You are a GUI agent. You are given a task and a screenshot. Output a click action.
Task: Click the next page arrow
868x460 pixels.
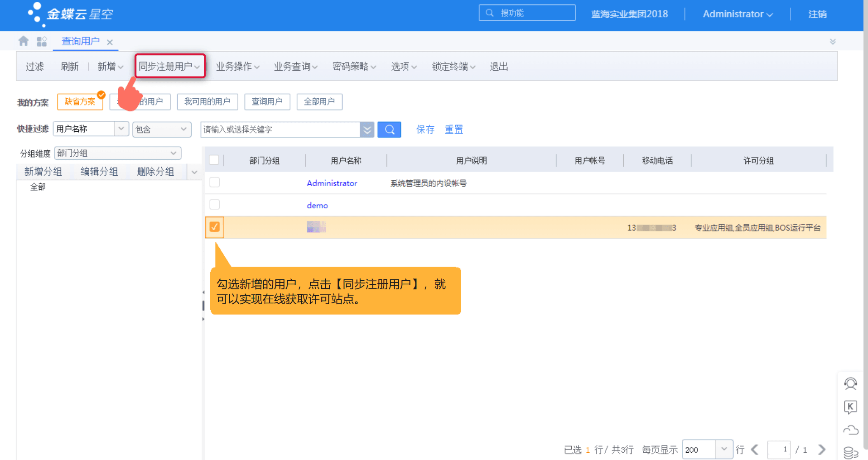tap(821, 450)
